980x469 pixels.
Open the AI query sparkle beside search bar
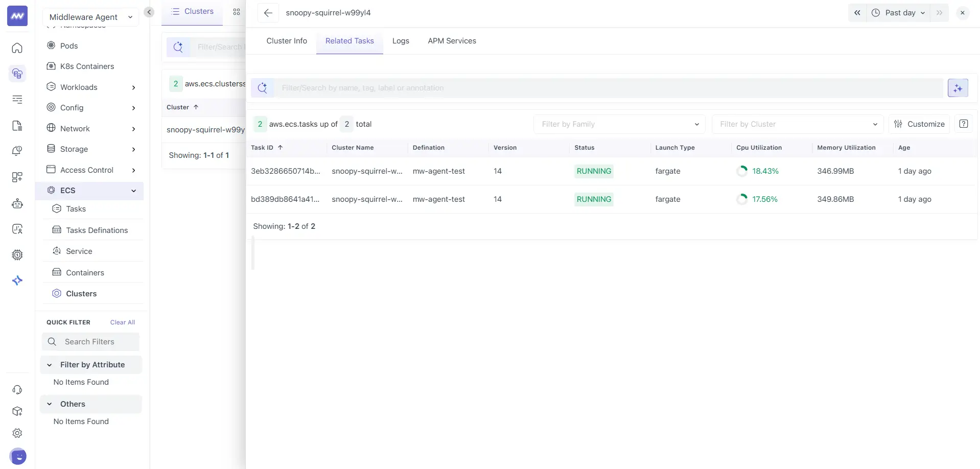click(x=958, y=88)
